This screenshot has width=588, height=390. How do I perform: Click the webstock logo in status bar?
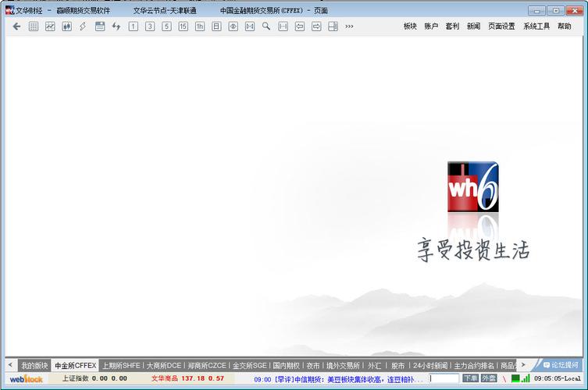click(27, 379)
